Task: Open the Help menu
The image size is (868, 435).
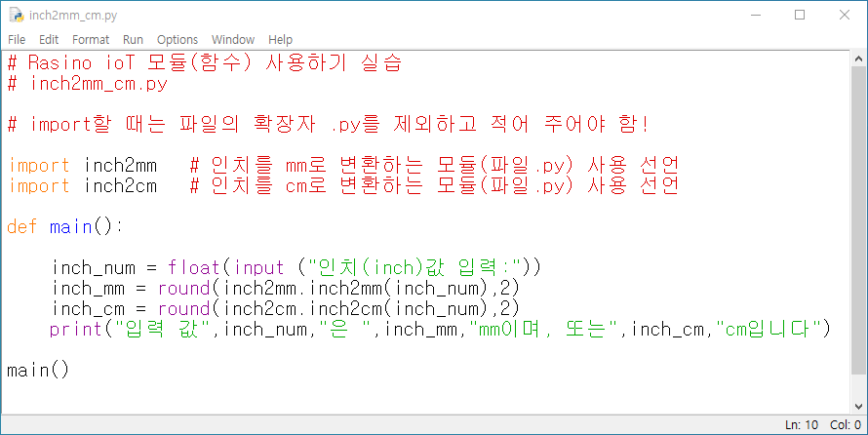Action: coord(280,40)
